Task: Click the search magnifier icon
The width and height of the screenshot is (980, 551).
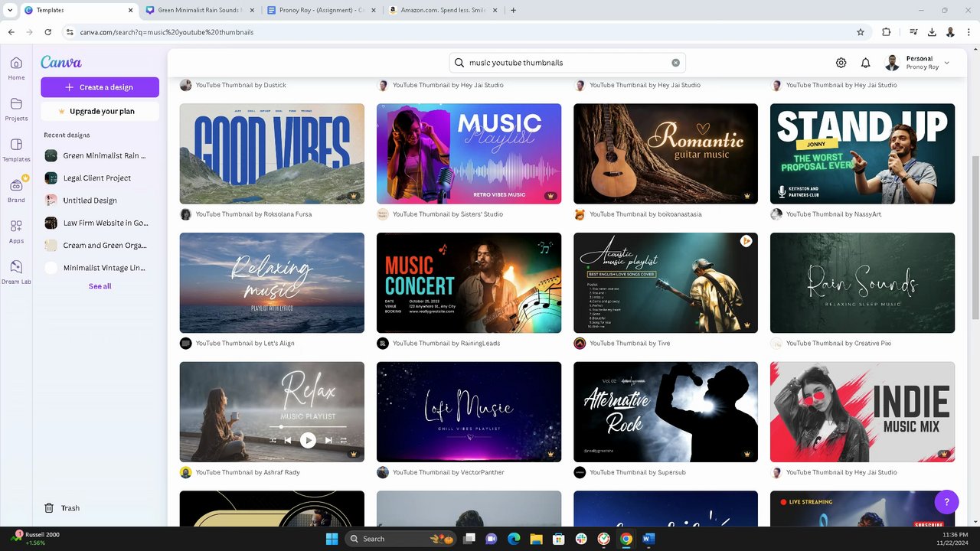Action: (x=459, y=63)
